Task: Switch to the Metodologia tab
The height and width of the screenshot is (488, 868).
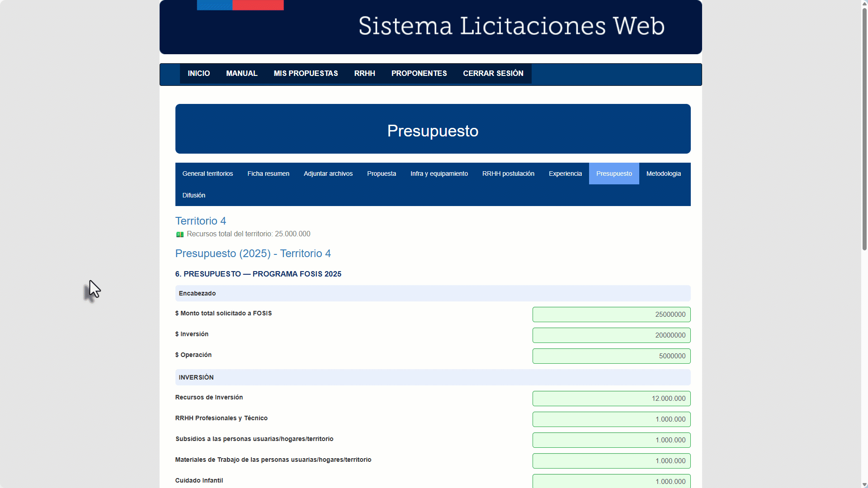Action: point(663,174)
